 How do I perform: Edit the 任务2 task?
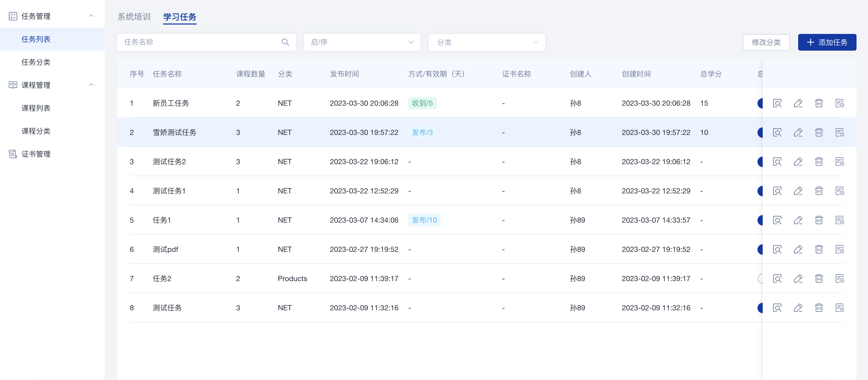[798, 278]
